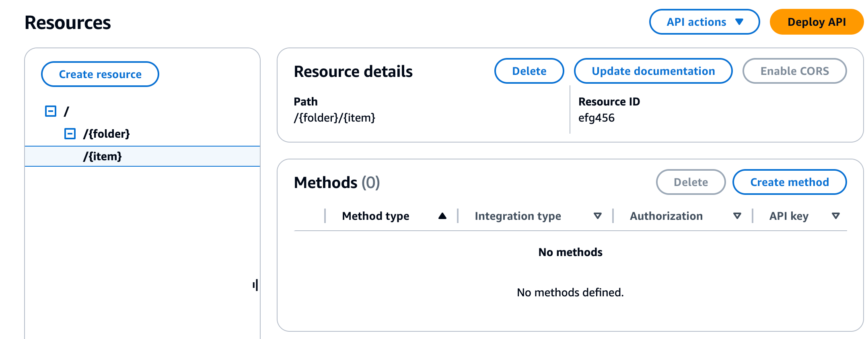Screen dimensions: 868x339
Task: Create a new method
Action: tap(789, 182)
